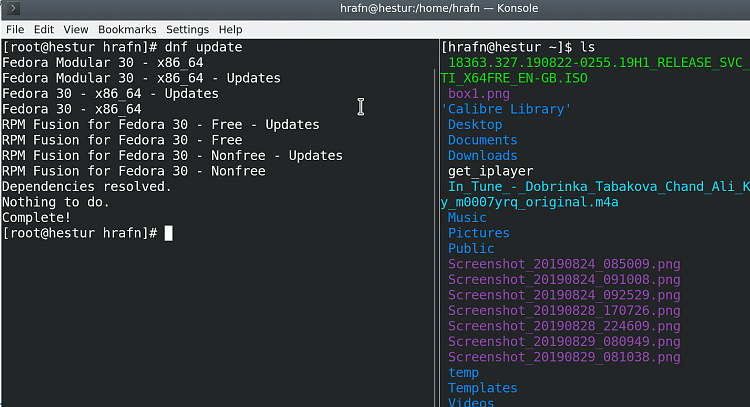Click the Downloads directory name
This screenshot has height=407, width=750.
pyautogui.click(x=483, y=155)
